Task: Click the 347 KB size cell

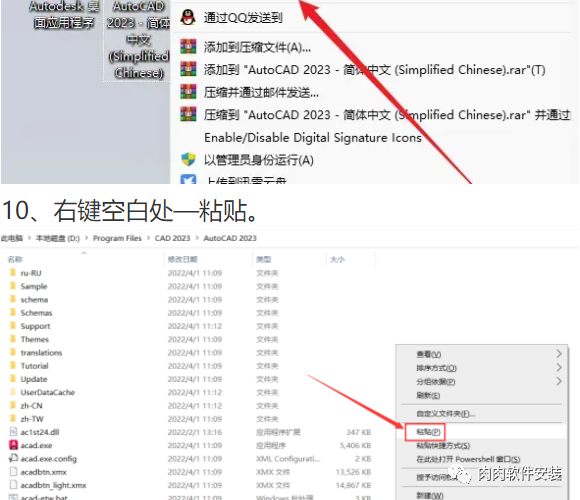Action: (x=359, y=432)
